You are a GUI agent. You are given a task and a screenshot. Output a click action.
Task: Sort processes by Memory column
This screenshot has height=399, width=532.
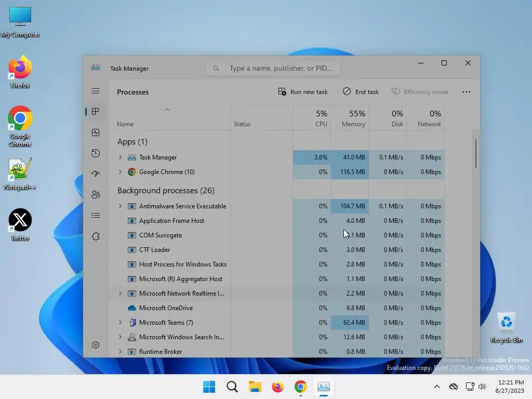350,118
